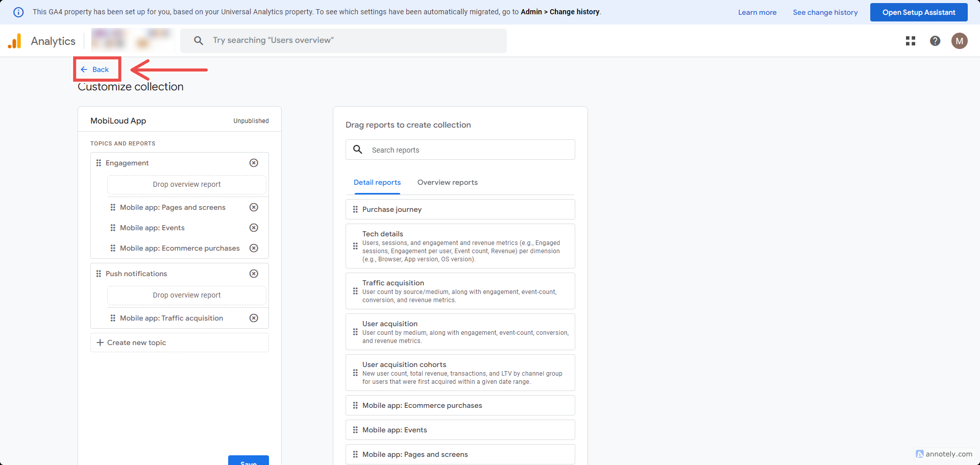Click the blurred property selector

132,40
